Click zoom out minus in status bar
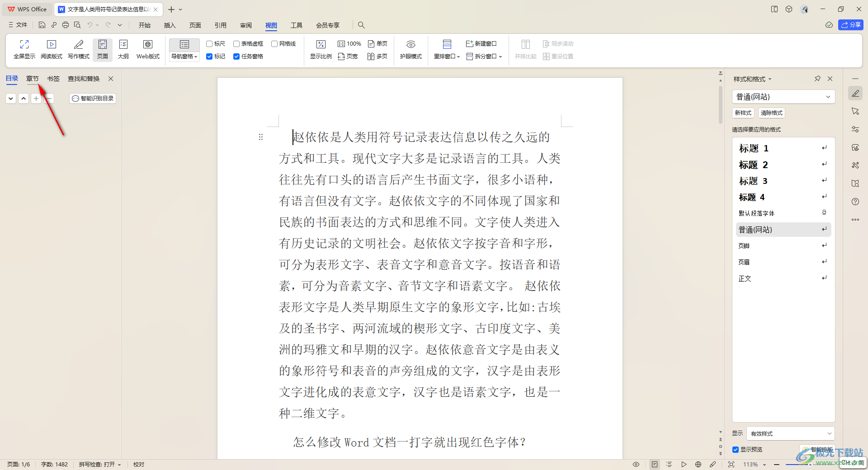 click(776, 465)
